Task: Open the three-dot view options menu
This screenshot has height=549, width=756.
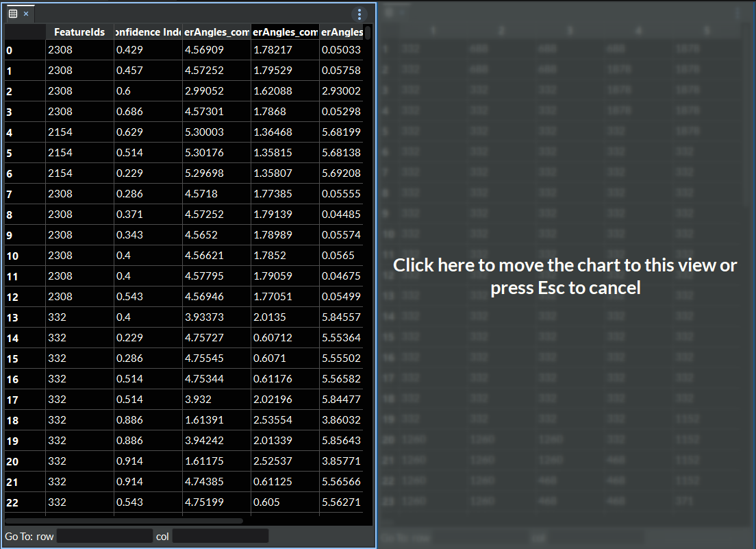Action: 360,14
